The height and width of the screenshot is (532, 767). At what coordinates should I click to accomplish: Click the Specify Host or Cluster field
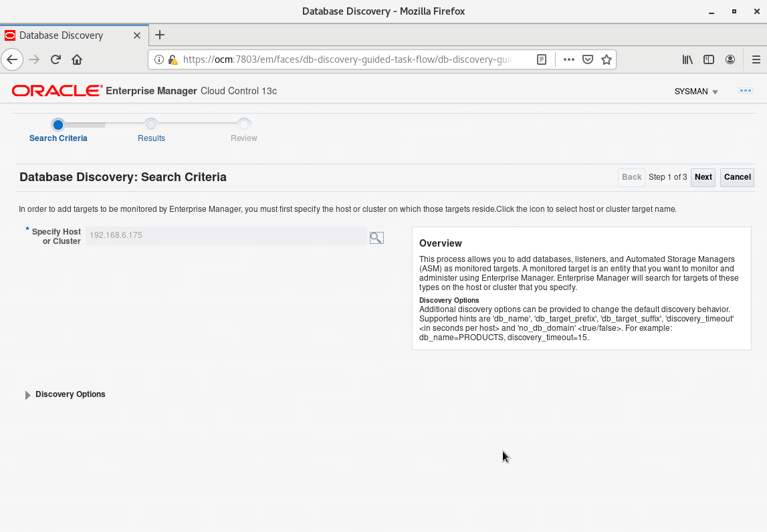226,235
